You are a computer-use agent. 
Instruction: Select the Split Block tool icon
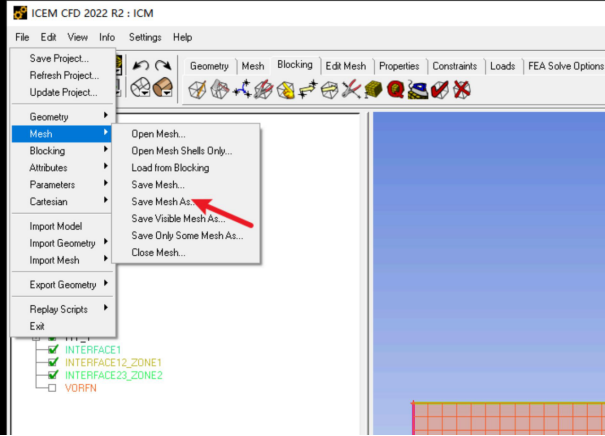tap(220, 90)
